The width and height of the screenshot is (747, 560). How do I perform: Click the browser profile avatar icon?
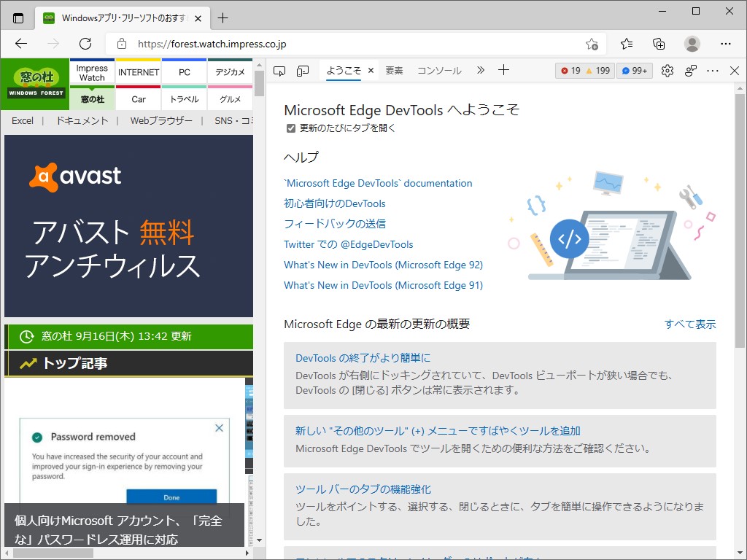[x=692, y=44]
